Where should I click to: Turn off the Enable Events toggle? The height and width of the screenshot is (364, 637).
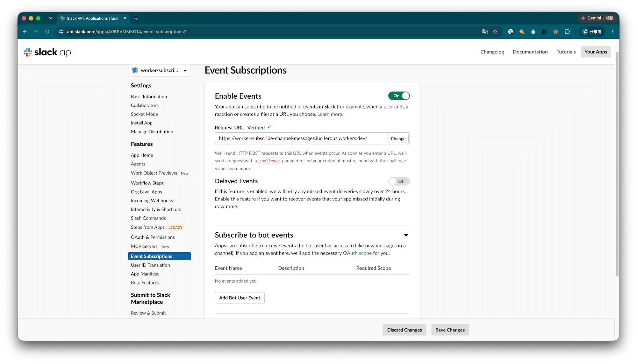(399, 96)
